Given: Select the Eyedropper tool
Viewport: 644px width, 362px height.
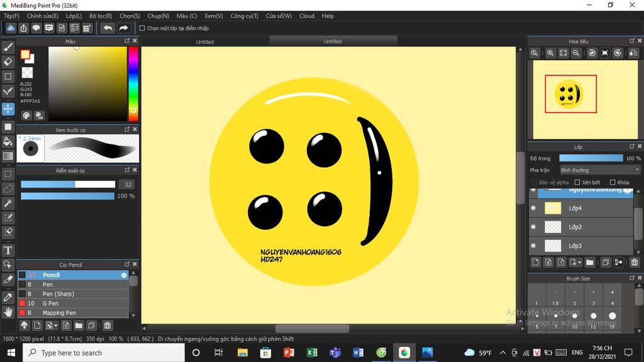Looking at the screenshot, I should click(x=8, y=297).
